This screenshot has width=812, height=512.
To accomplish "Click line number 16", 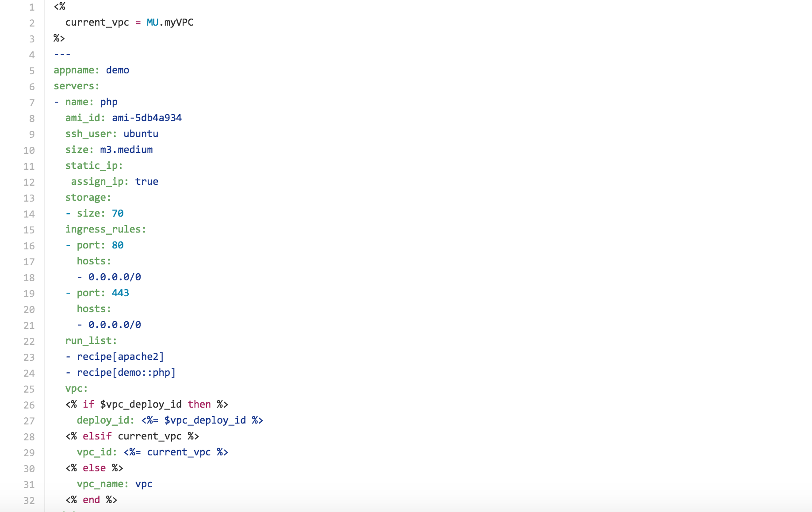I will (x=29, y=246).
